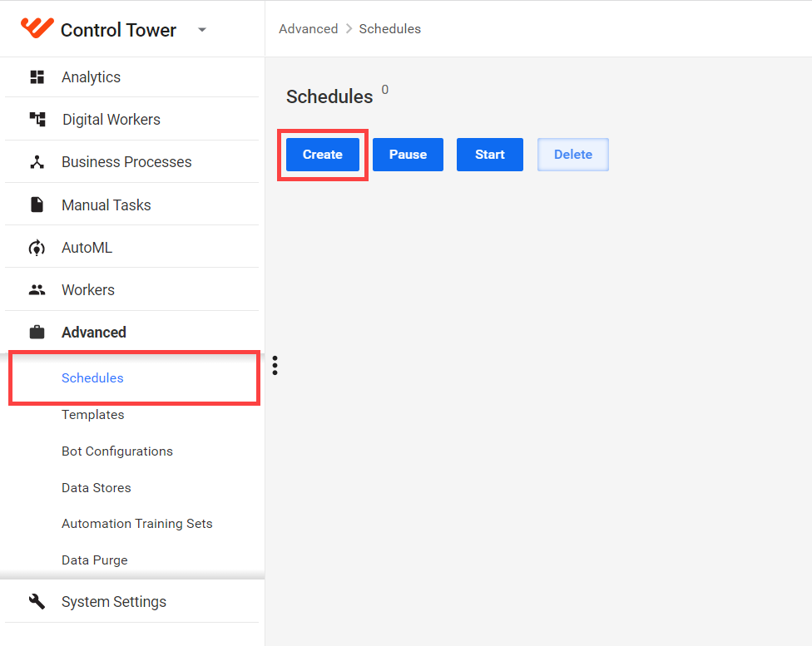The width and height of the screenshot is (812, 646).
Task: Click the Workers people icon
Action: [37, 290]
